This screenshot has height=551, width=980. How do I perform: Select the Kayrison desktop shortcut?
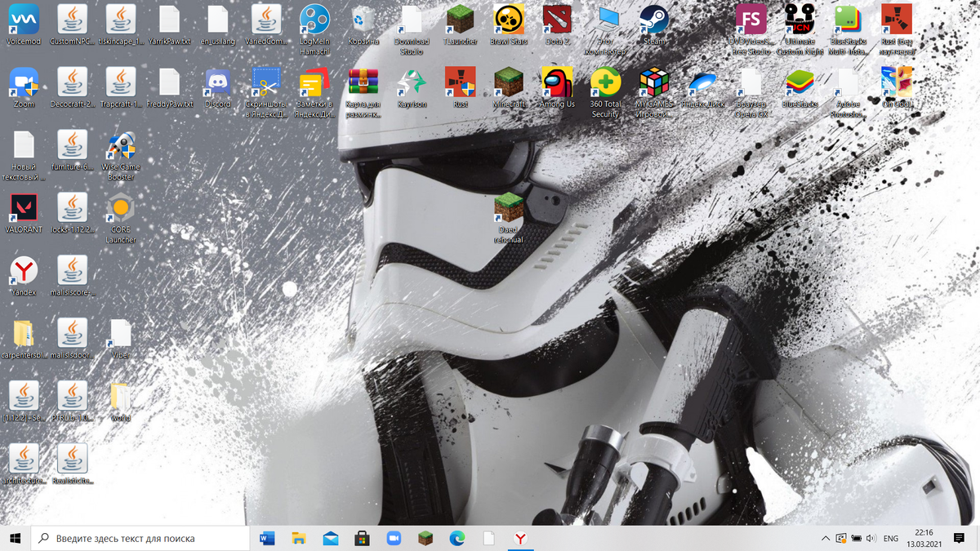tap(412, 87)
